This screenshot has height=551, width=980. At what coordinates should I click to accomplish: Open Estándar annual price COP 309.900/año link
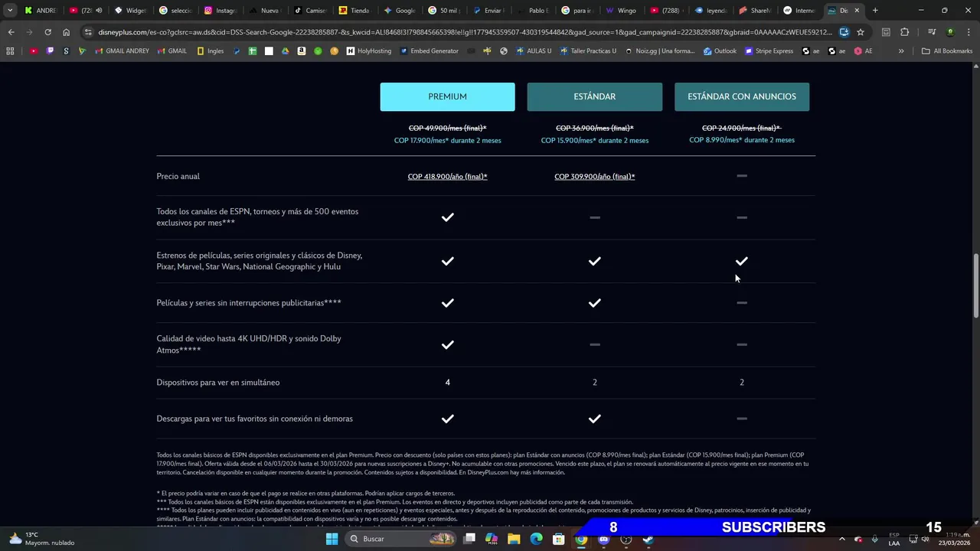(x=594, y=177)
